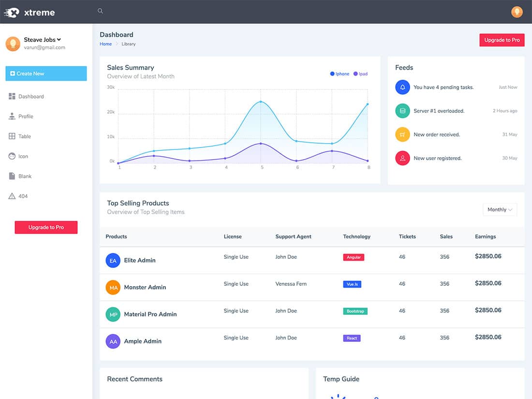Select the Monster Admin product name
This screenshot has height=399, width=532.
click(145, 287)
